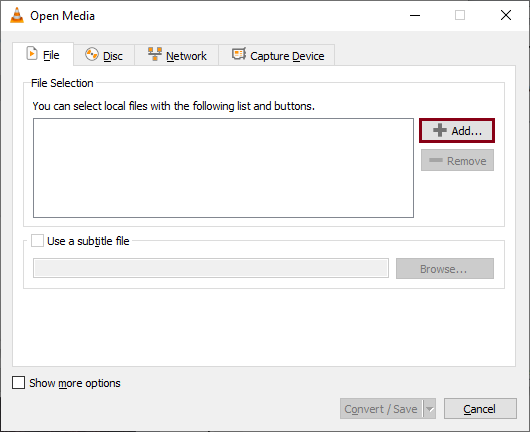530x432 pixels.
Task: Click the Add... button
Action: pyautogui.click(x=457, y=130)
